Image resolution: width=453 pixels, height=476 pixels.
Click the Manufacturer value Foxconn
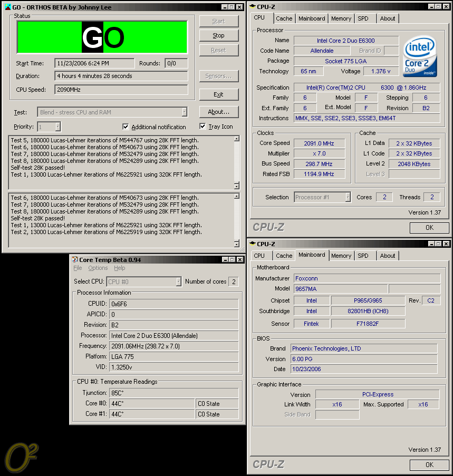(x=367, y=278)
